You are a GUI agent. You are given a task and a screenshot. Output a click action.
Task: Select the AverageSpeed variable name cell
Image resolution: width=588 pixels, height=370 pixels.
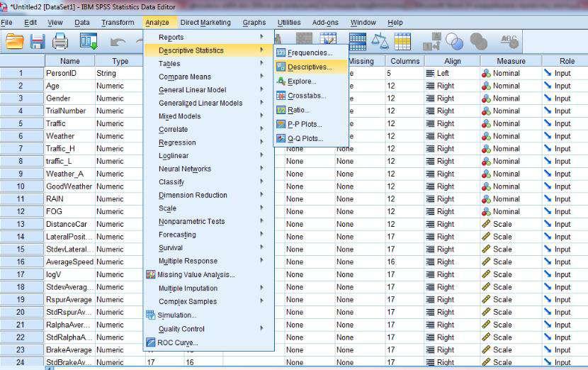(69, 262)
